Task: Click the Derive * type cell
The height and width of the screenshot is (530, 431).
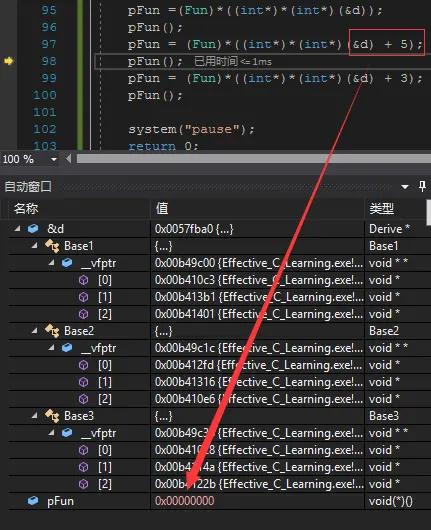Action: coord(389,229)
